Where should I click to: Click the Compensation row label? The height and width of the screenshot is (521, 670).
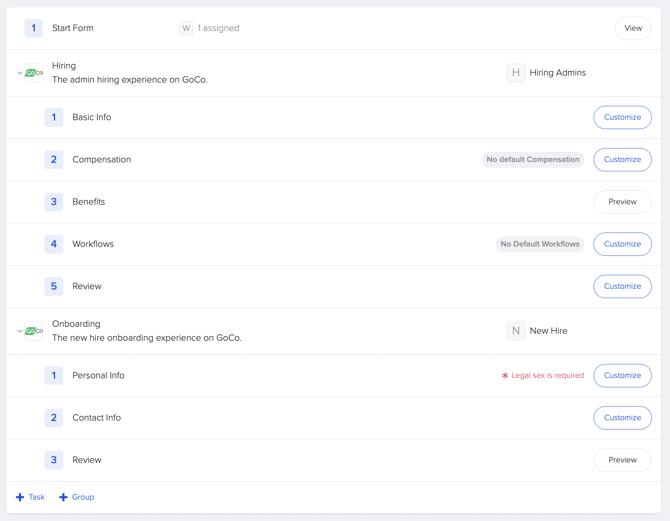(x=102, y=159)
